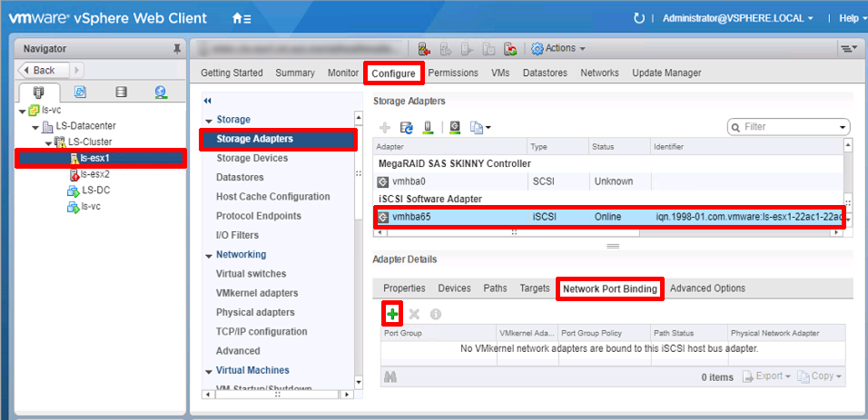Select the Configure tab

pos(393,73)
